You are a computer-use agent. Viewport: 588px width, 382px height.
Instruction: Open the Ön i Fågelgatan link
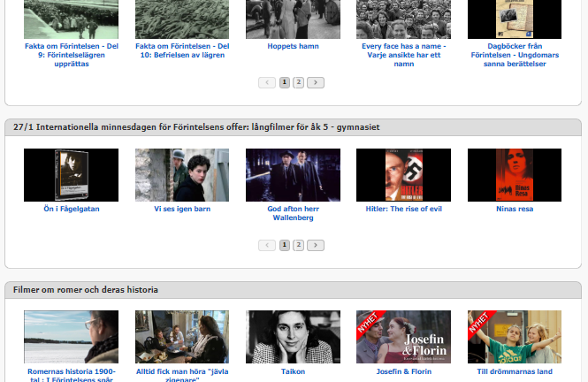tap(72, 209)
